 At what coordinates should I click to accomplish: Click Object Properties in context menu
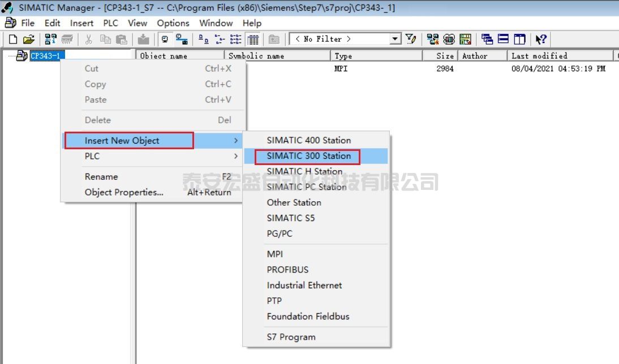coord(124,192)
